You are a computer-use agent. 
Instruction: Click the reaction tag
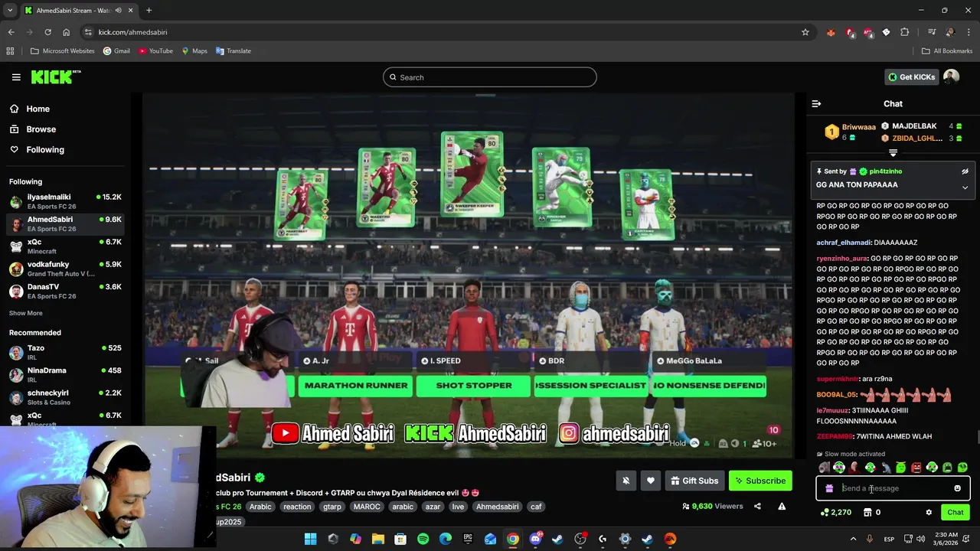tap(297, 507)
